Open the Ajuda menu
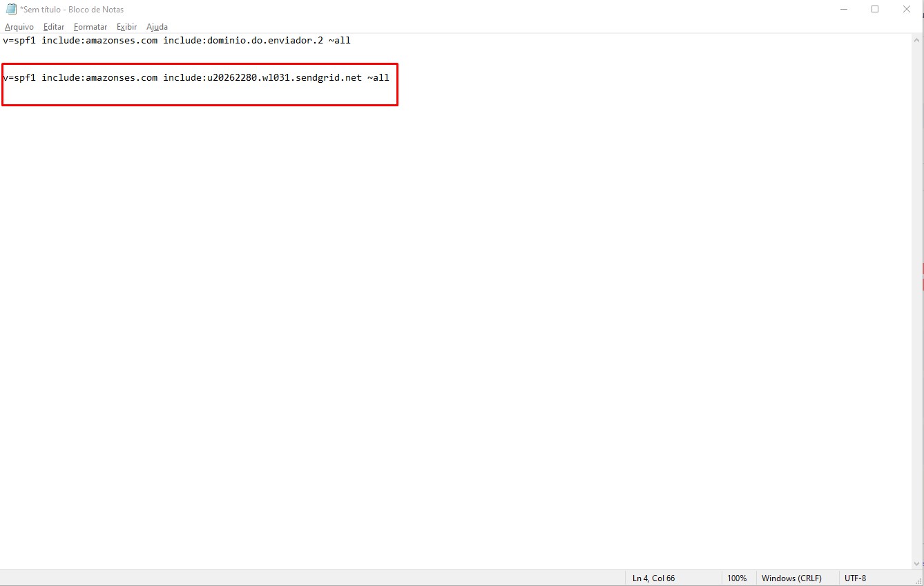924x586 pixels. [x=157, y=27]
